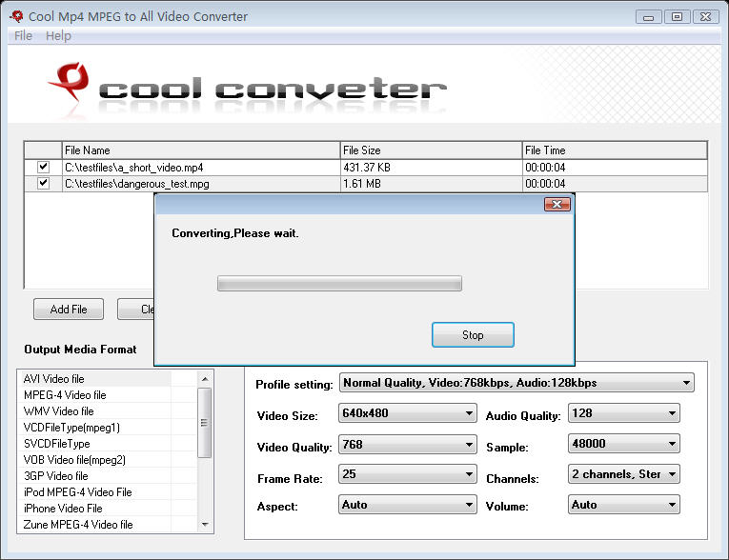The height and width of the screenshot is (560, 729).
Task: Click the conversion progress bar
Action: pos(339,283)
